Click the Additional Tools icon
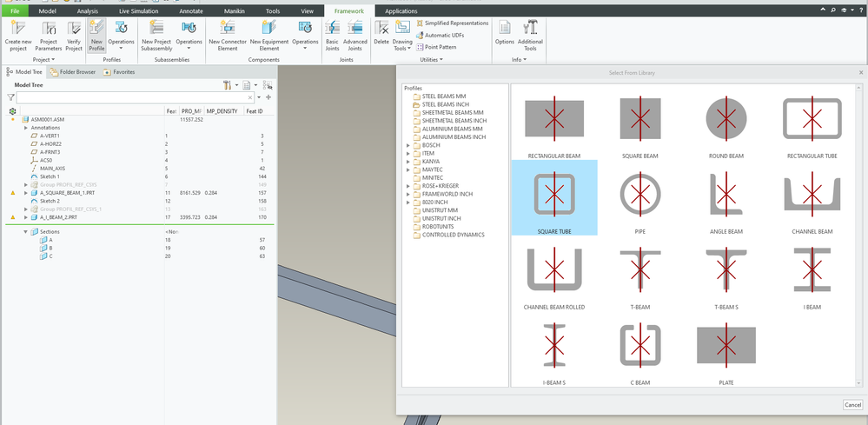The width and height of the screenshot is (868, 425). coord(530,30)
